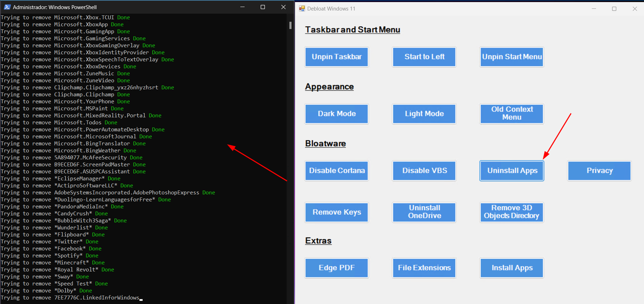The image size is (644, 304).
Task: Open the Privacy option
Action: click(x=599, y=171)
